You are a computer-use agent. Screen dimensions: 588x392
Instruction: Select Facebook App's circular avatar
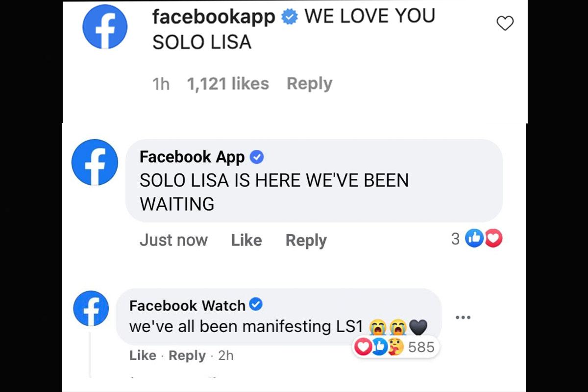(x=94, y=163)
